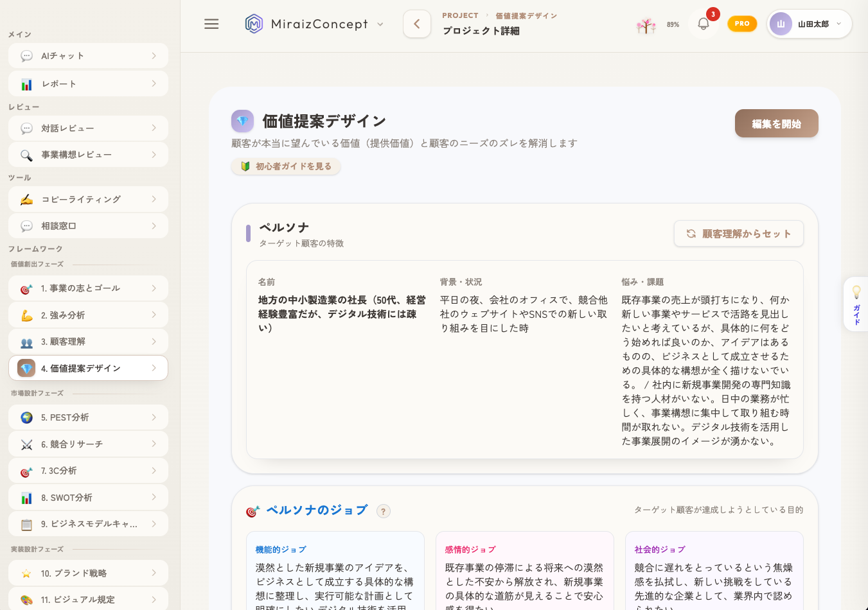868x610 pixels.
Task: Select the ブランド戦略 star icon
Action: [27, 572]
